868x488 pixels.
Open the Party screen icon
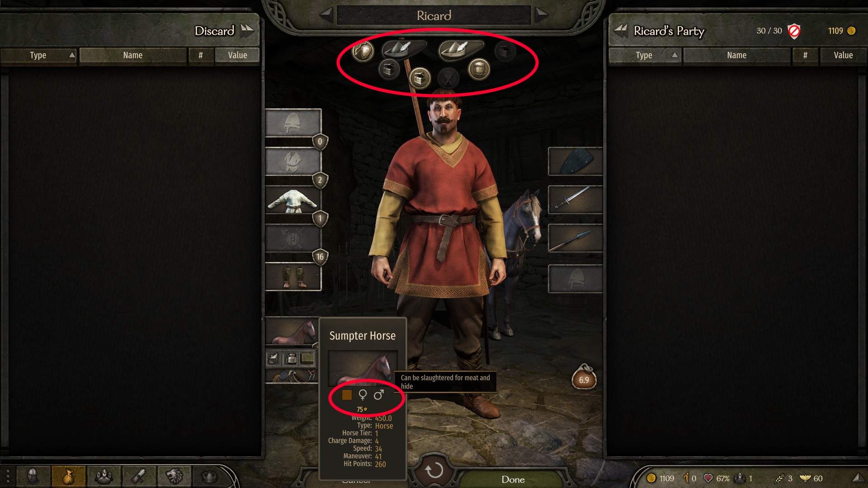[104, 476]
